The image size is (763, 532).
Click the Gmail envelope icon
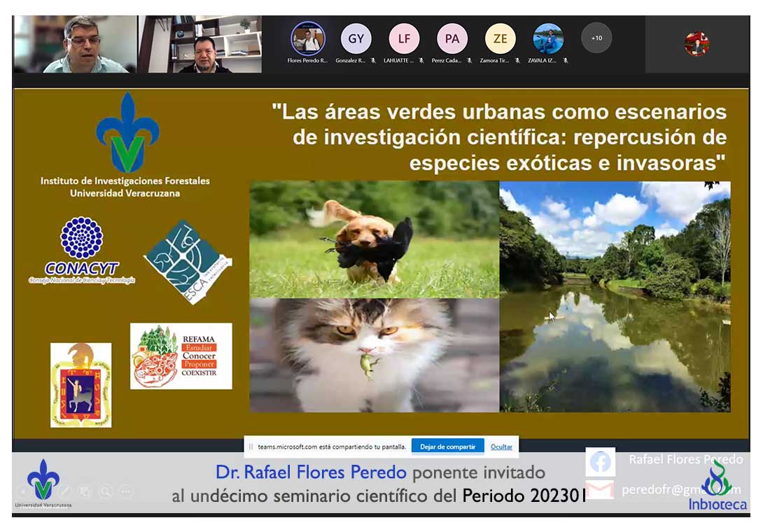[x=600, y=489]
